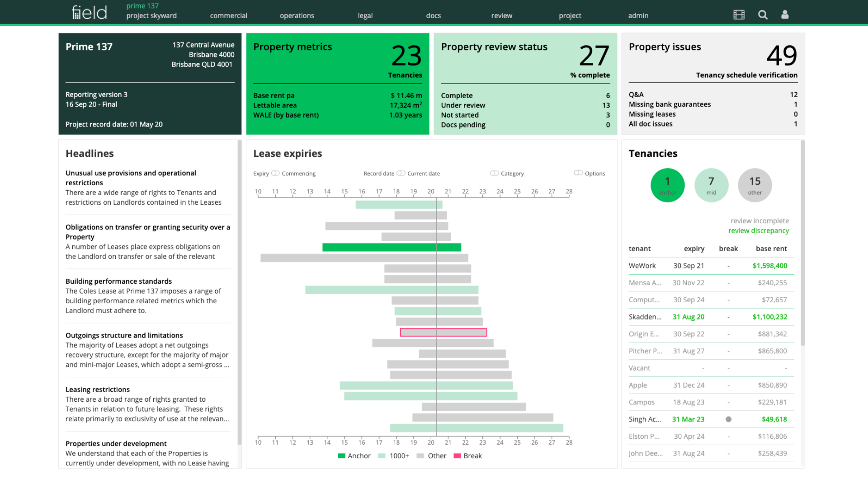The image size is (868, 488).
Task: Open Obligations on transfer headline
Action: pos(147,242)
